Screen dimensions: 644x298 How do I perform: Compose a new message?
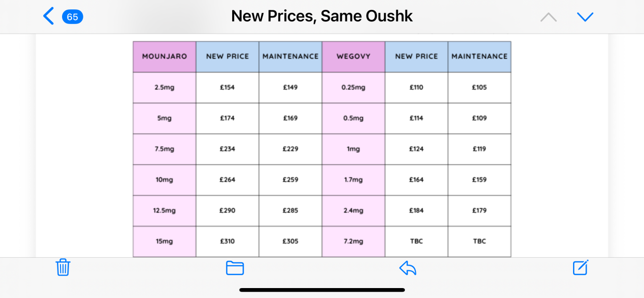coord(580,267)
